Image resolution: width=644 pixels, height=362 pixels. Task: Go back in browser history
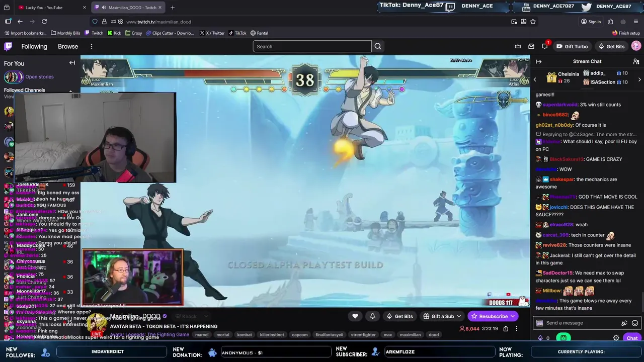tap(20, 22)
